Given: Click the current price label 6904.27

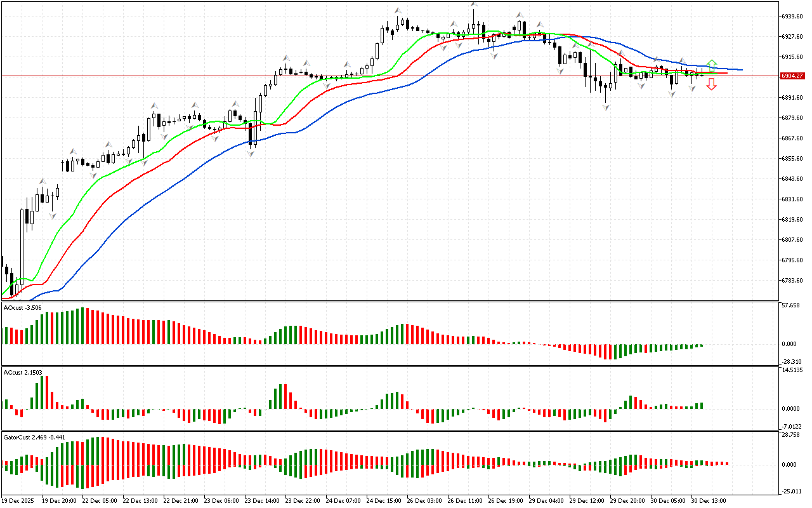Looking at the screenshot, I should (x=793, y=76).
